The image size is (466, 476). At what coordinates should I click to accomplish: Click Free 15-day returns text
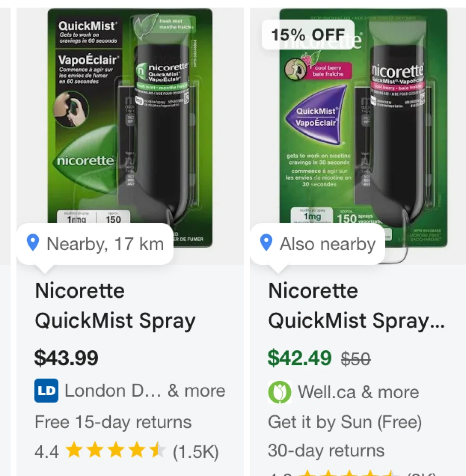[x=113, y=422]
